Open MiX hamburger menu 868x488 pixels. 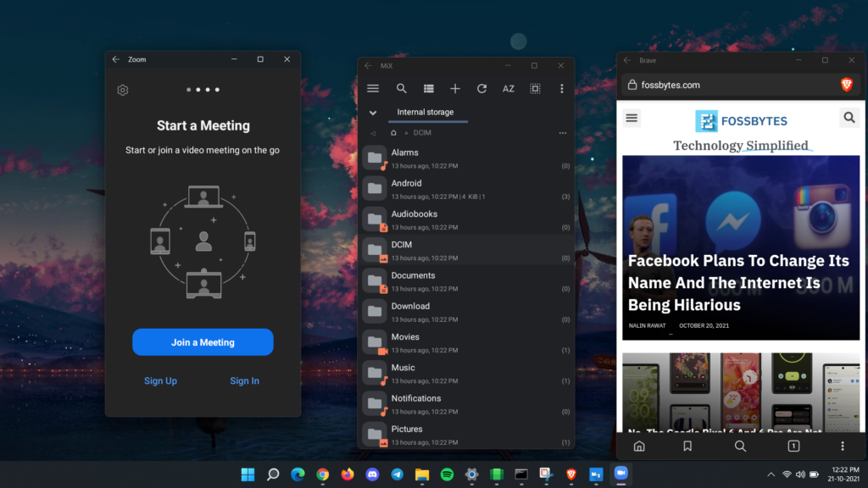click(x=373, y=88)
